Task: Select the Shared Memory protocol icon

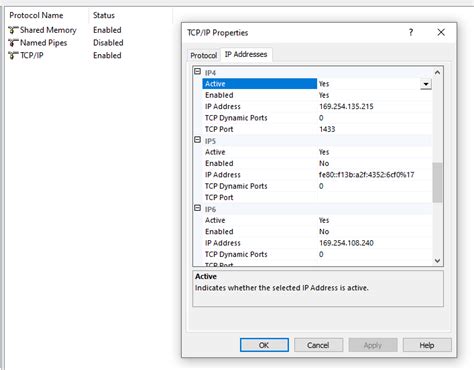Action: click(13, 30)
